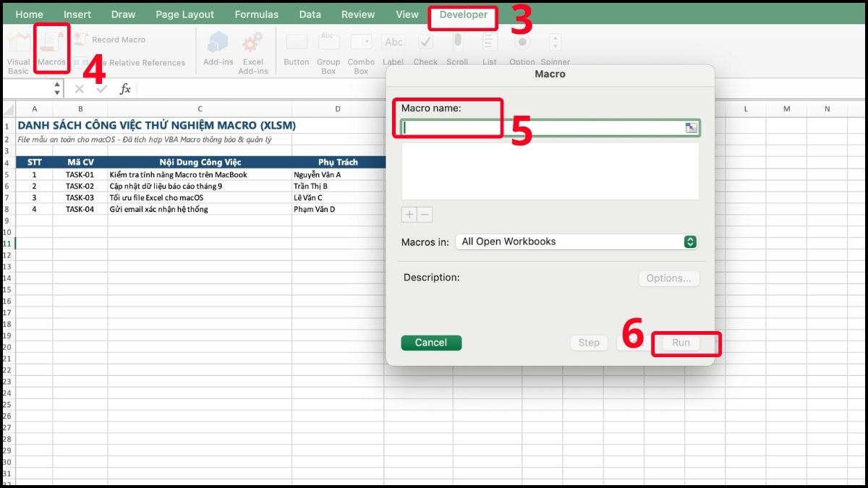Select column M header
The width and height of the screenshot is (868, 488).
point(786,109)
